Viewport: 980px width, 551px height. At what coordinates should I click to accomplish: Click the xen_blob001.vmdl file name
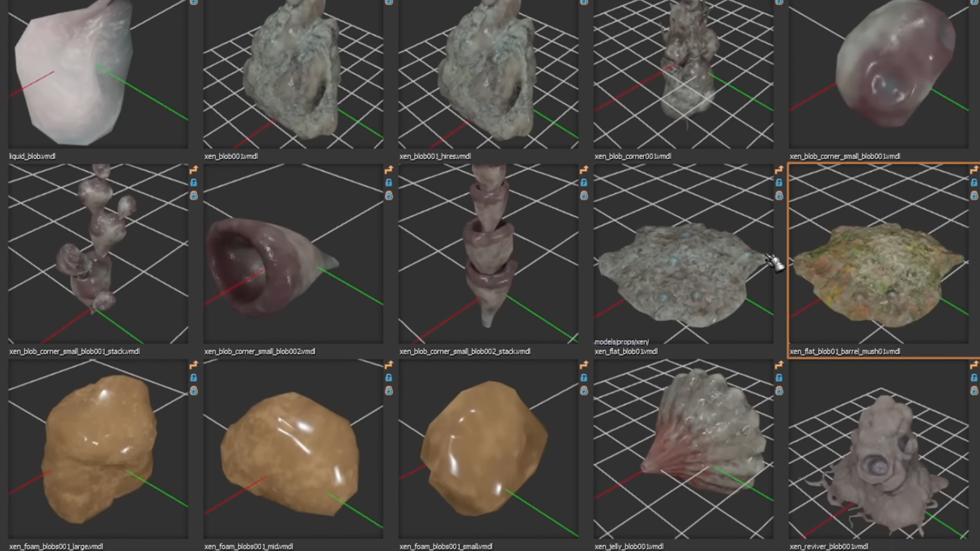(231, 156)
